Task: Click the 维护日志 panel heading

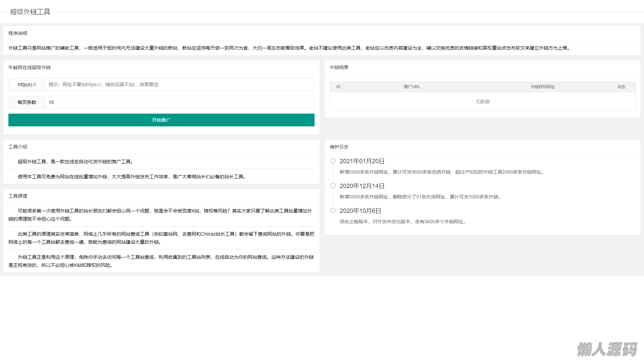Action: [x=339, y=147]
